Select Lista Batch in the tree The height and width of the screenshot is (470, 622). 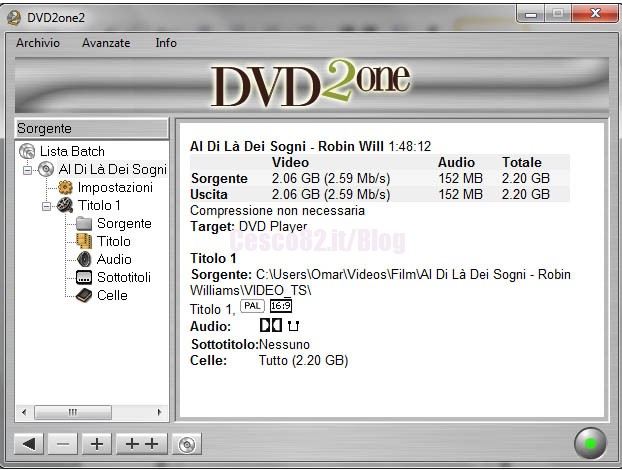[x=72, y=151]
